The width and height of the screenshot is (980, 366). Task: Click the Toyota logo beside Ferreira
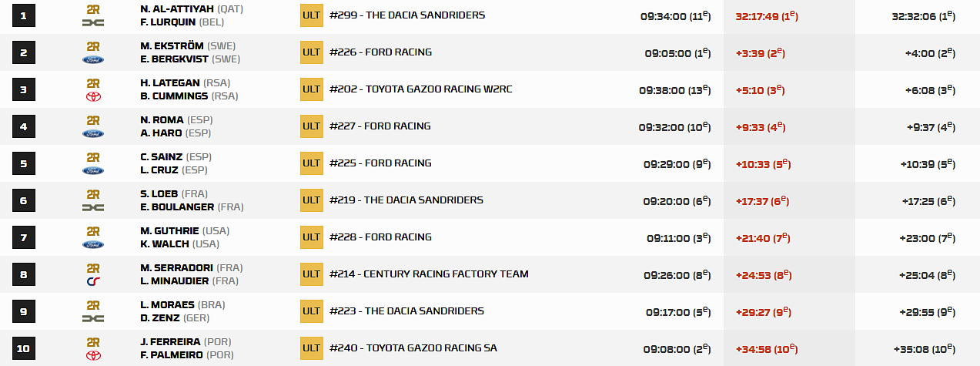(x=93, y=355)
